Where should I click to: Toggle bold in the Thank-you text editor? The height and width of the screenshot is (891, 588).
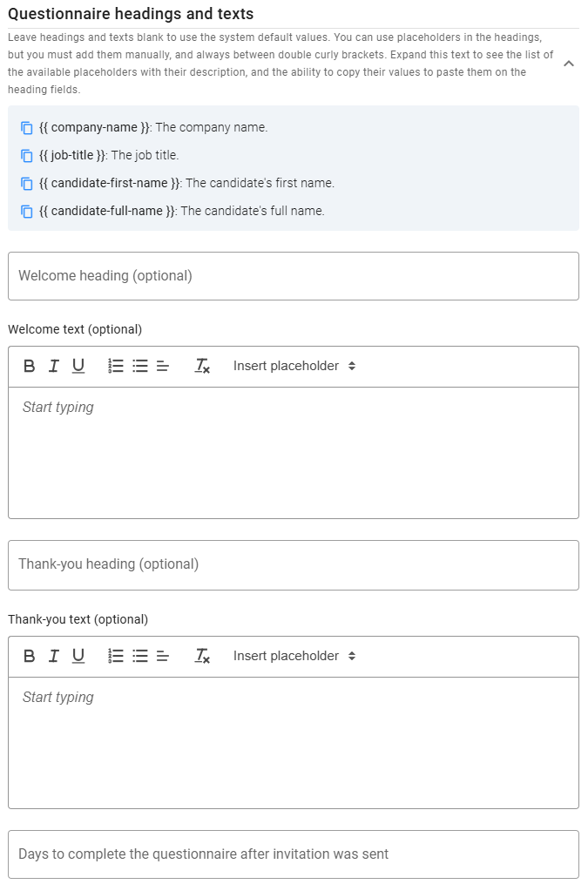point(28,656)
